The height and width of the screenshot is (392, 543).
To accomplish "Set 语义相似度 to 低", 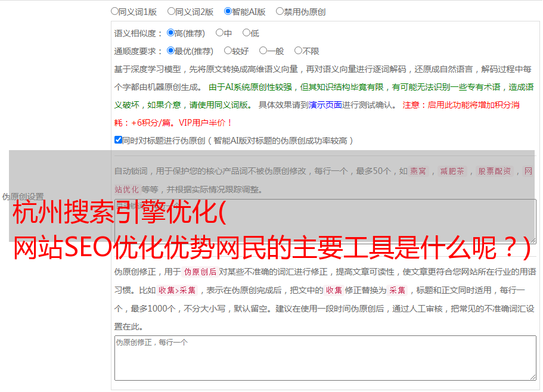I will coord(246,33).
